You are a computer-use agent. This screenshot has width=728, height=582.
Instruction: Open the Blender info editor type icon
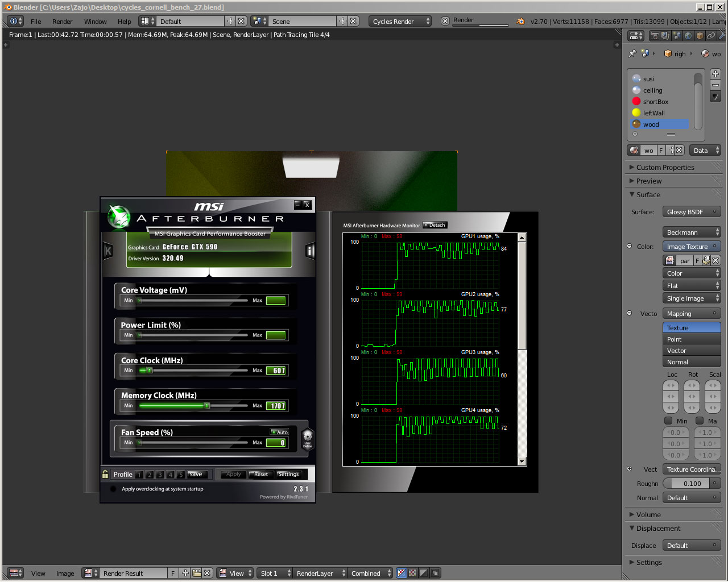pos(15,21)
